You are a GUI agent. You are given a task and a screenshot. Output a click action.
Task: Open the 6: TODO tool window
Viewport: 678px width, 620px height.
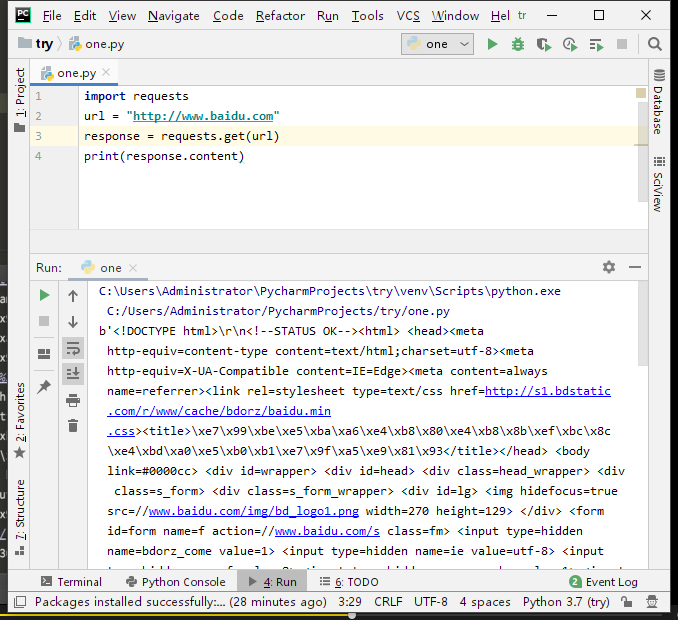point(349,582)
